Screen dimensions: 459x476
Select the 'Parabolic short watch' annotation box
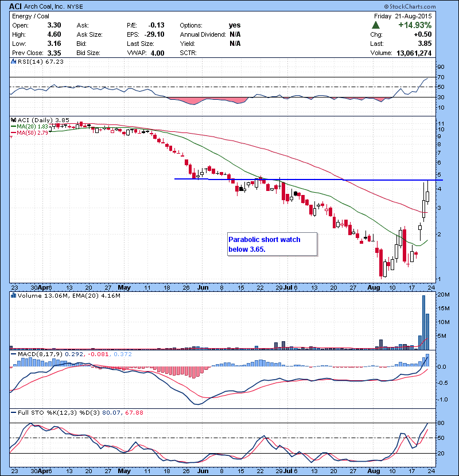271,244
